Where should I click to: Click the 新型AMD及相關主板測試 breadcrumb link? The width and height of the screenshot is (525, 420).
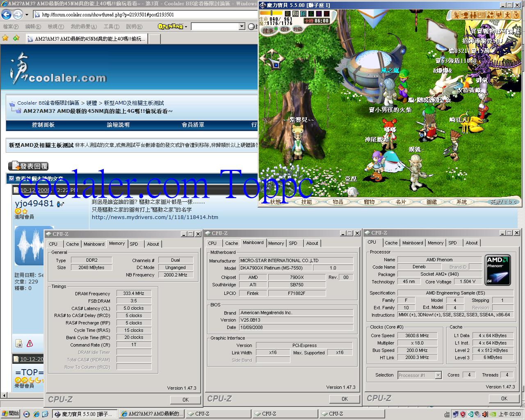[x=134, y=103]
